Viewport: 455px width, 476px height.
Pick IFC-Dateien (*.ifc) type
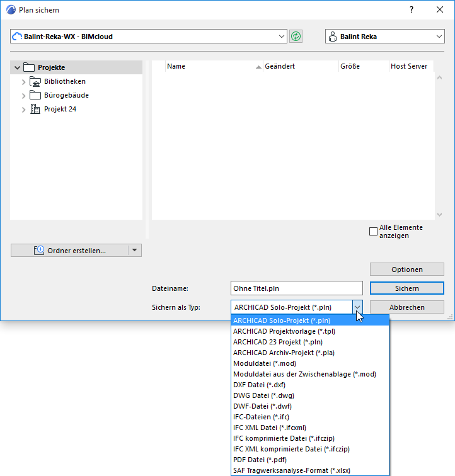(x=309, y=417)
